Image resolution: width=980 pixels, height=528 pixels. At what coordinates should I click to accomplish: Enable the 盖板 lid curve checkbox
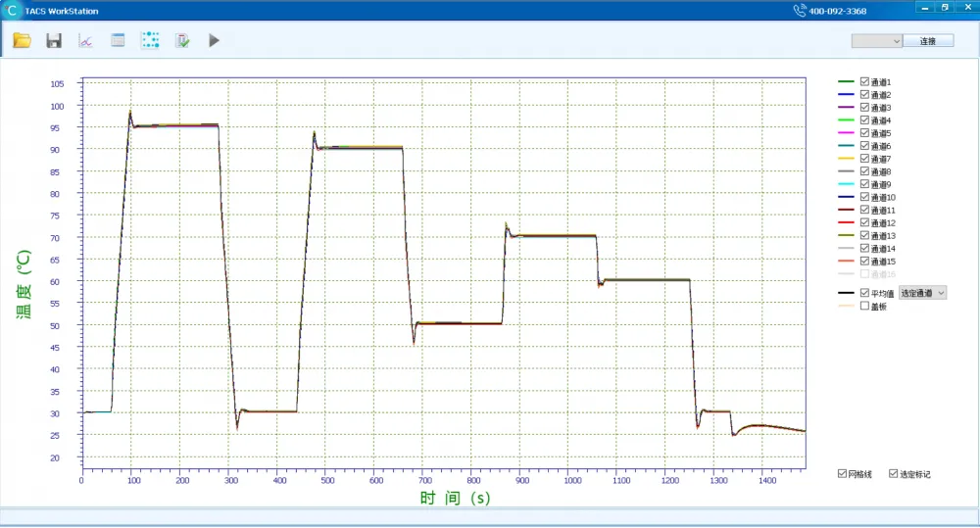click(864, 307)
